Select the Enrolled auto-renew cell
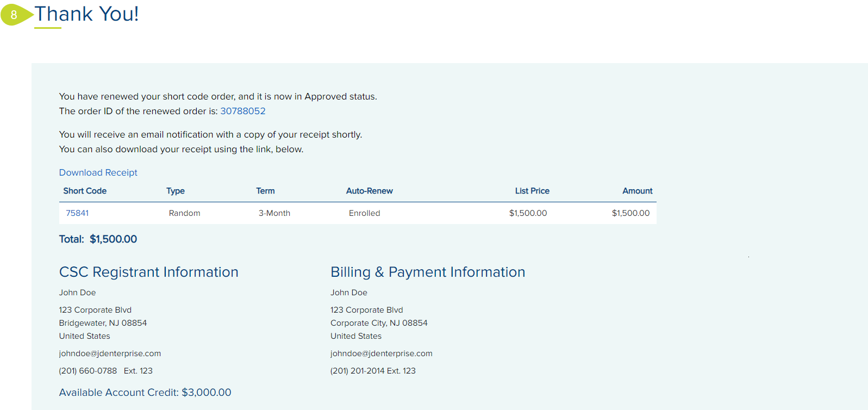The width and height of the screenshot is (868, 410). (x=364, y=213)
